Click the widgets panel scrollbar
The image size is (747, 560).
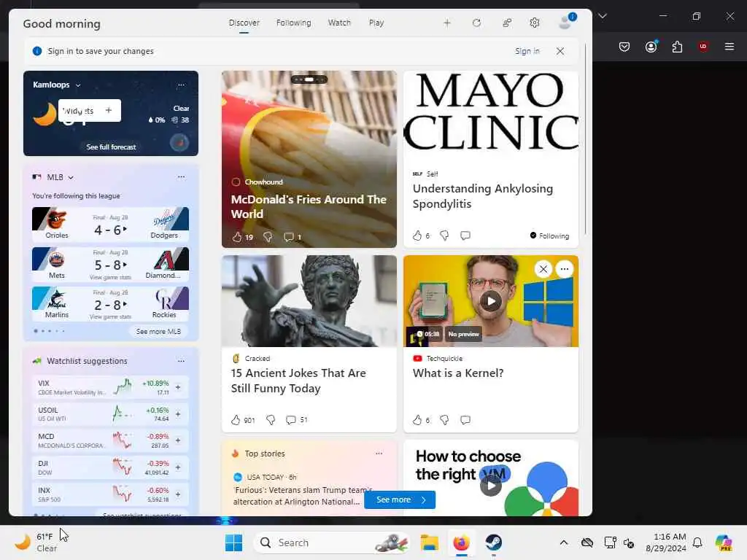click(x=585, y=138)
